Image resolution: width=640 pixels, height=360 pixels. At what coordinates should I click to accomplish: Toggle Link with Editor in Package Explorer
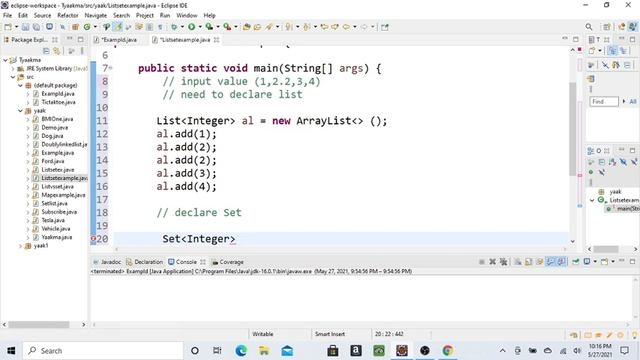pyautogui.click(x=57, y=51)
